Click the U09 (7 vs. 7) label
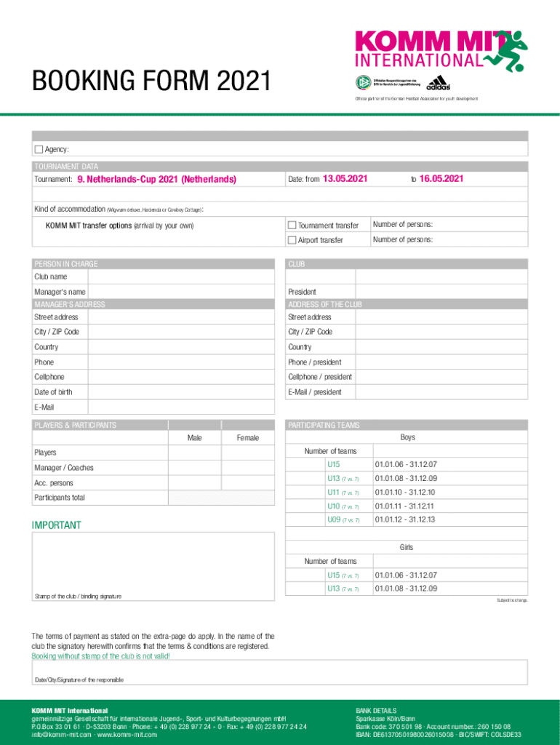 (343, 519)
